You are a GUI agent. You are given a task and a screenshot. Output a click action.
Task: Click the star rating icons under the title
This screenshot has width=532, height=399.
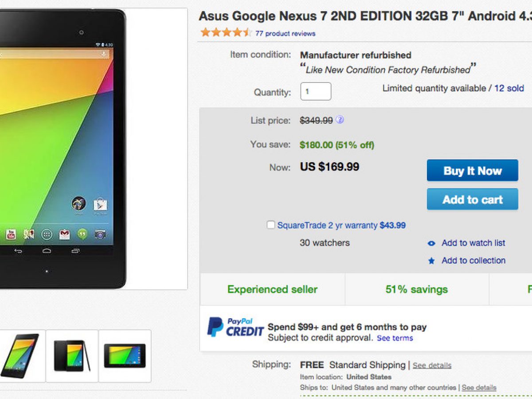(226, 33)
